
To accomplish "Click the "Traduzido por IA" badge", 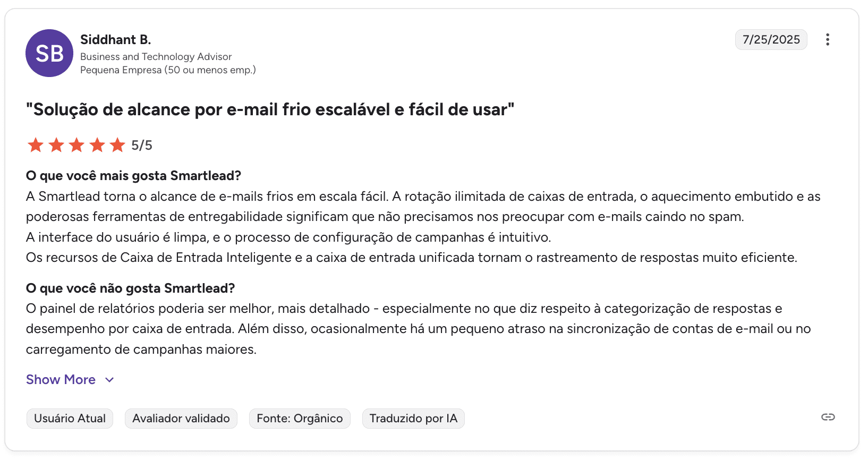I will [x=413, y=419].
